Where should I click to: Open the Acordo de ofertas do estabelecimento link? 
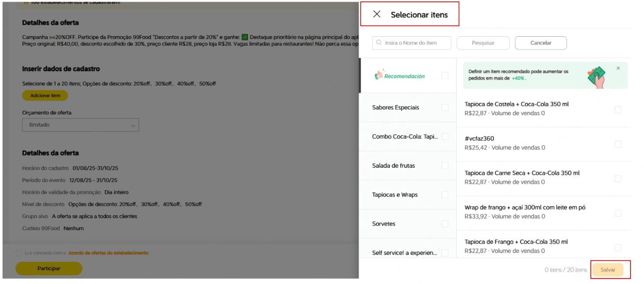[x=108, y=253]
